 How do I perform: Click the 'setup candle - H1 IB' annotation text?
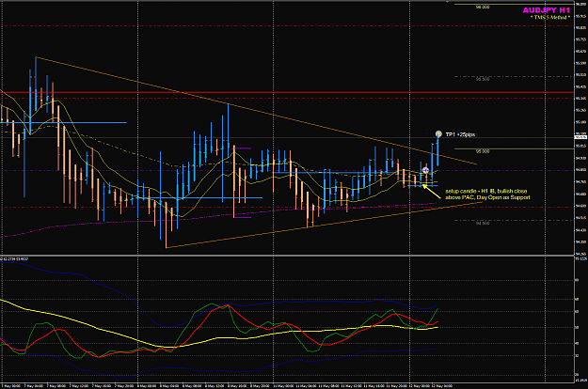coord(487,194)
